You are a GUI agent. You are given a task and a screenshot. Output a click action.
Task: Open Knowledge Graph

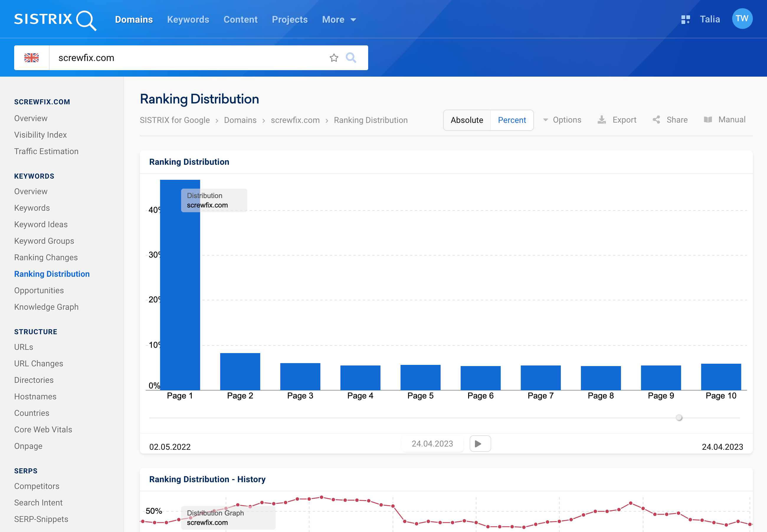46,307
